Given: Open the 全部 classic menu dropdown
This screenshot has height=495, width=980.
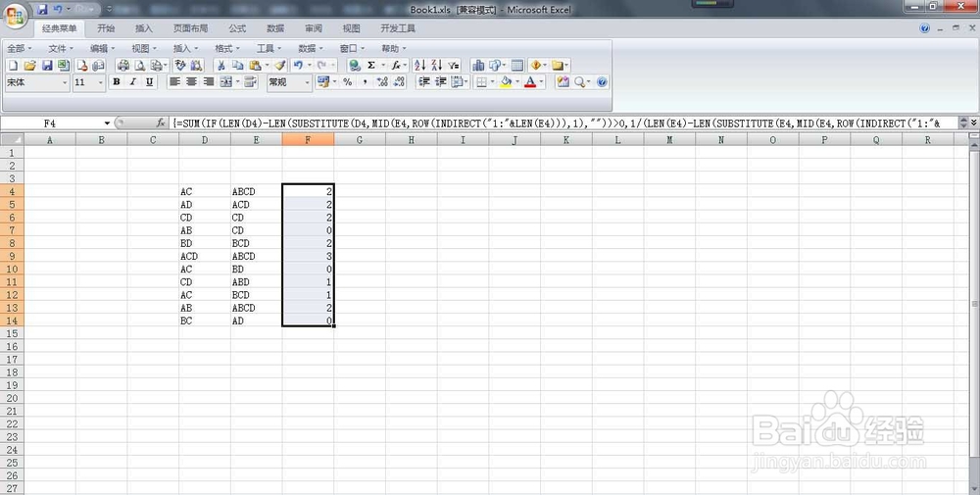Looking at the screenshot, I should click(x=20, y=48).
